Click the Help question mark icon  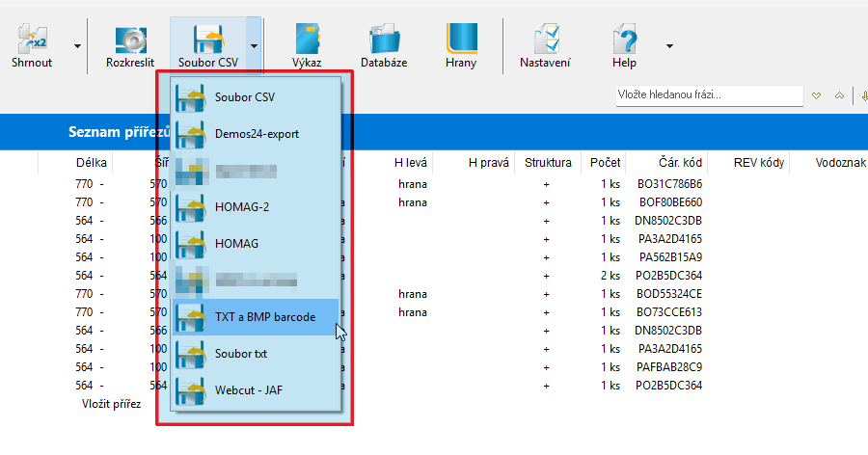tap(624, 46)
